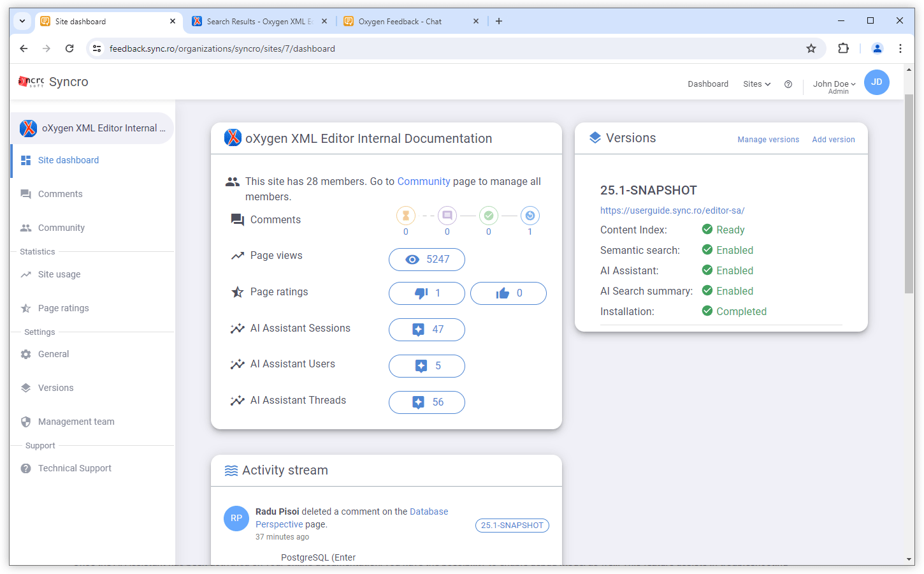Click Add version link

(x=834, y=140)
